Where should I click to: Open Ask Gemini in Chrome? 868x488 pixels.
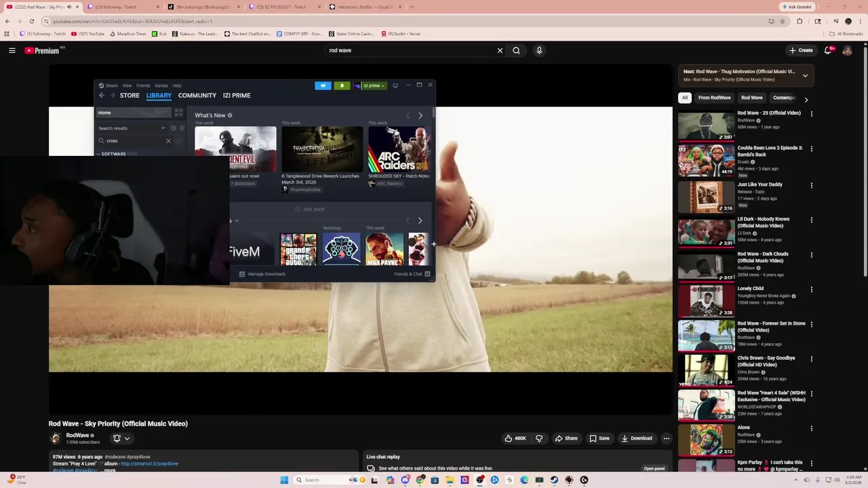(796, 7)
